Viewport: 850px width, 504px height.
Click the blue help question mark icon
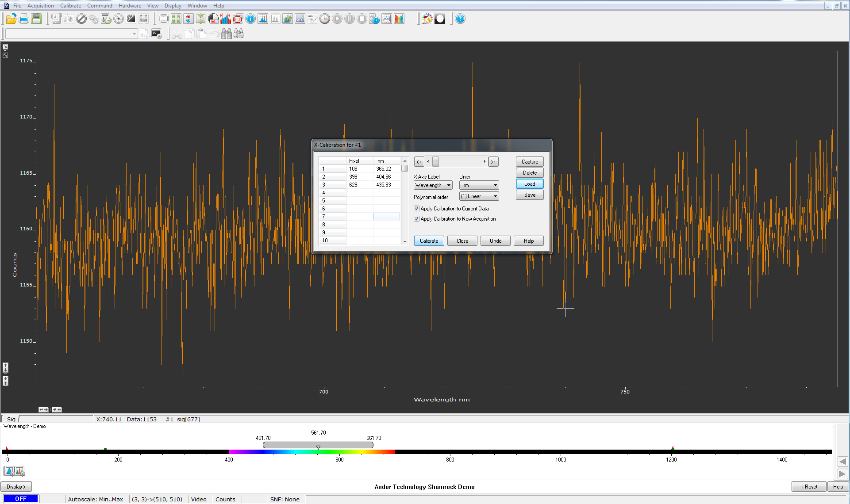[x=460, y=19]
